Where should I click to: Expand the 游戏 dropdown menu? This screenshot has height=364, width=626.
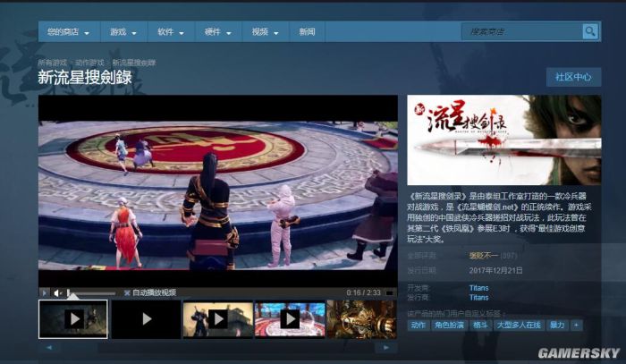click(x=123, y=32)
